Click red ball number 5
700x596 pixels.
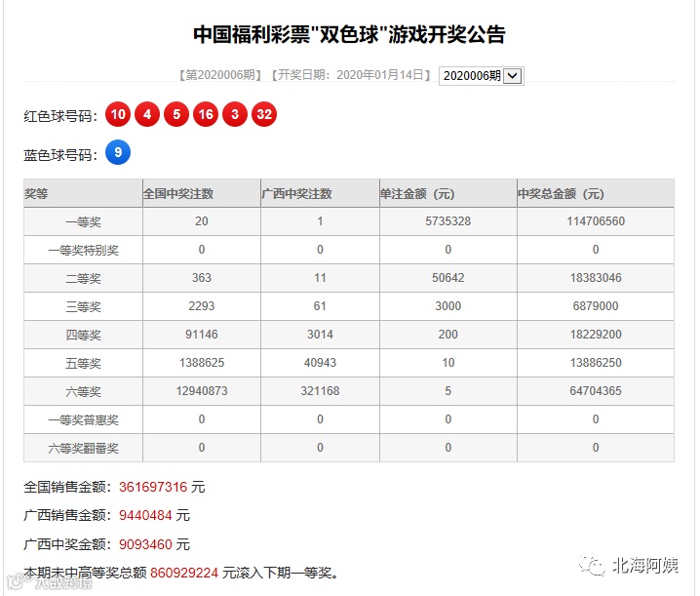(176, 114)
